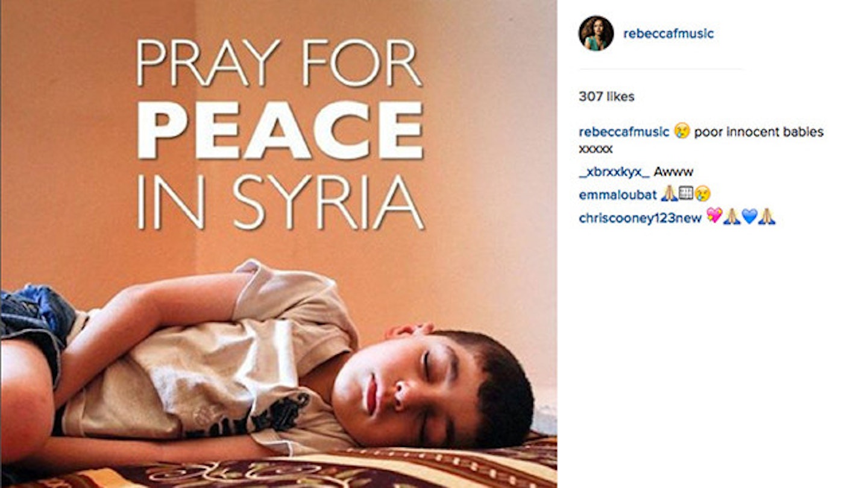The image size is (868, 488).
Task: View the 307 likes list
Action: pos(606,97)
